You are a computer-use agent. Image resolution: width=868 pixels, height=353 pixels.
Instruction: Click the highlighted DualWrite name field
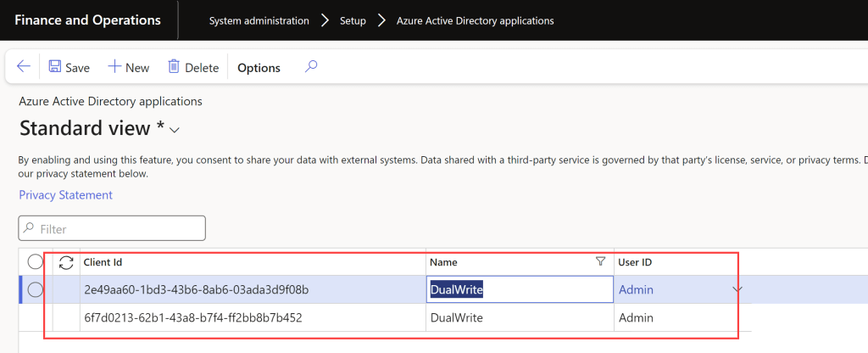tap(519, 290)
